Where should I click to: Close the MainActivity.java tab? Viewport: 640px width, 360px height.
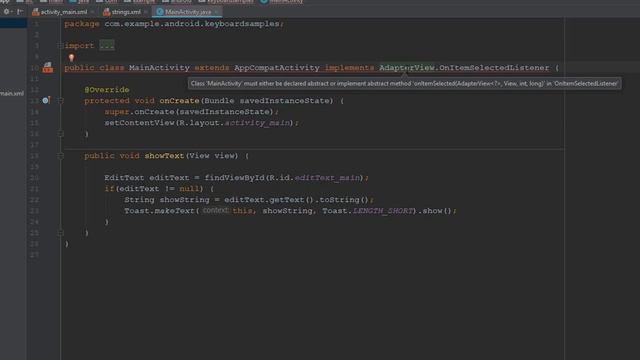(x=216, y=12)
